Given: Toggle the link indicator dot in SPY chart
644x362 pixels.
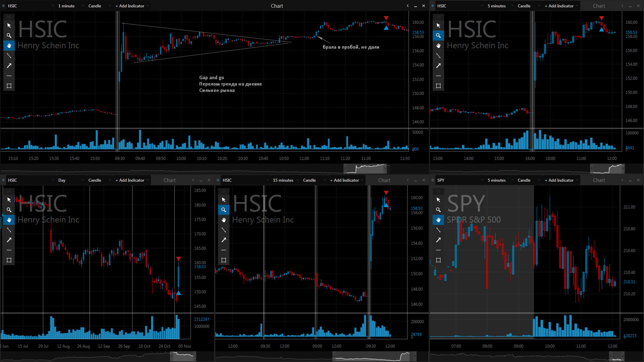Looking at the screenshot, I should pyautogui.click(x=433, y=180).
